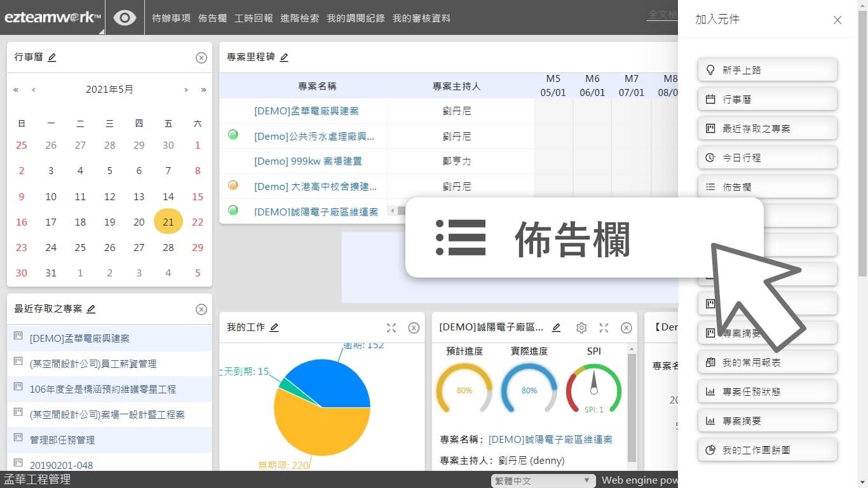Expand the 我的工作 widget to fullscreen

[x=391, y=328]
